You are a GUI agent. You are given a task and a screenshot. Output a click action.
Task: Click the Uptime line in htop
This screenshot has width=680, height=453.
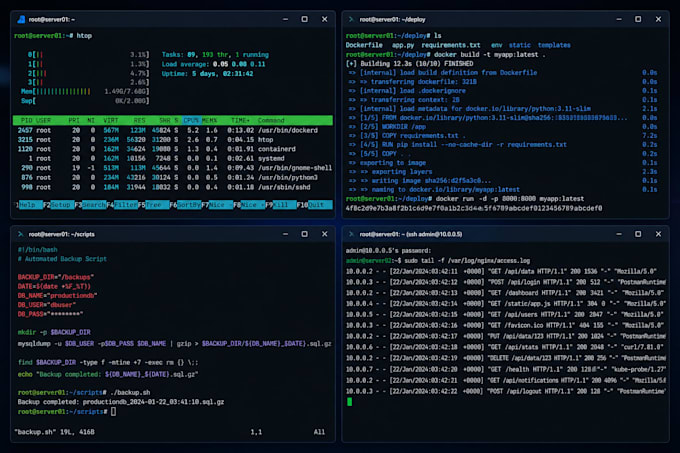click(207, 74)
